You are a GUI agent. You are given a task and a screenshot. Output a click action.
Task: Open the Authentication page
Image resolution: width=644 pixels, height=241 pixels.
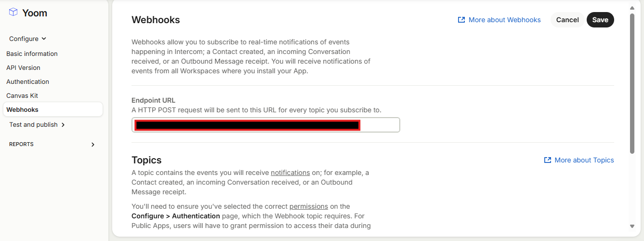[x=27, y=81]
